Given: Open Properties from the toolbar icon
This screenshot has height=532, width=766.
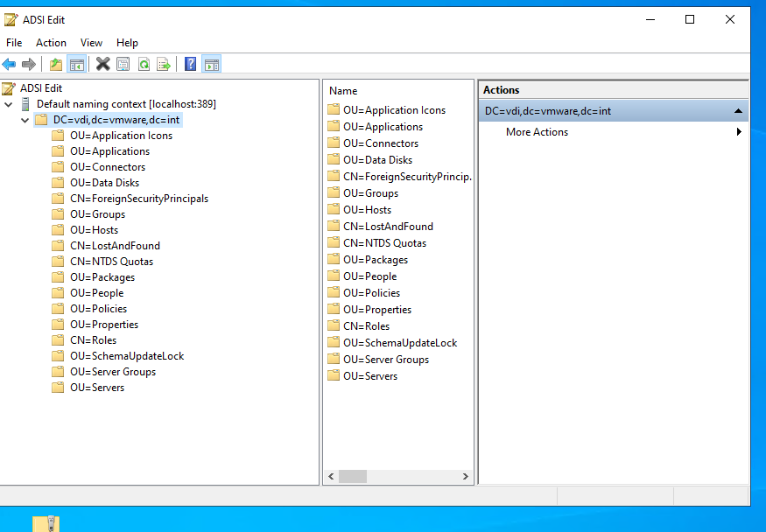Looking at the screenshot, I should [x=123, y=64].
